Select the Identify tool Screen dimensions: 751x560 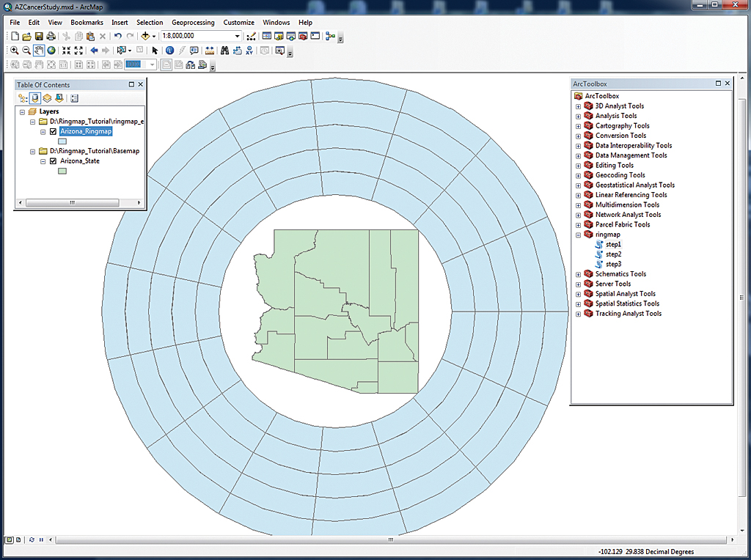[169, 51]
